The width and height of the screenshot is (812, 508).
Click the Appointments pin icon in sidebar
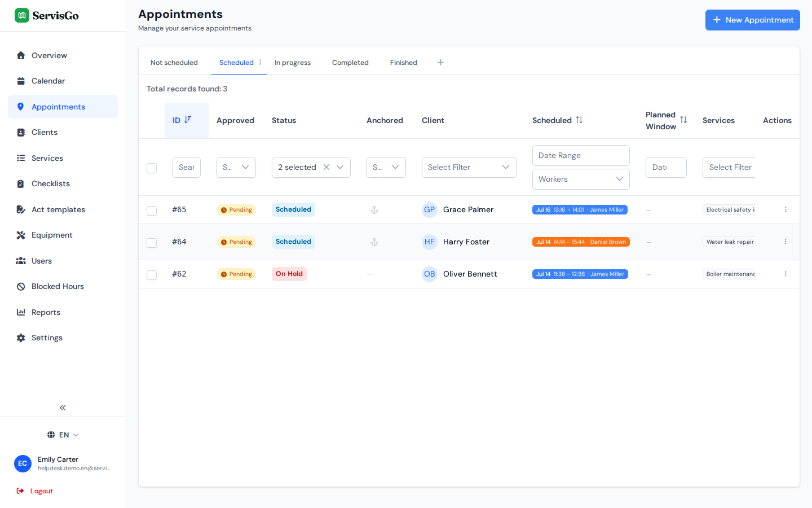[21, 107]
